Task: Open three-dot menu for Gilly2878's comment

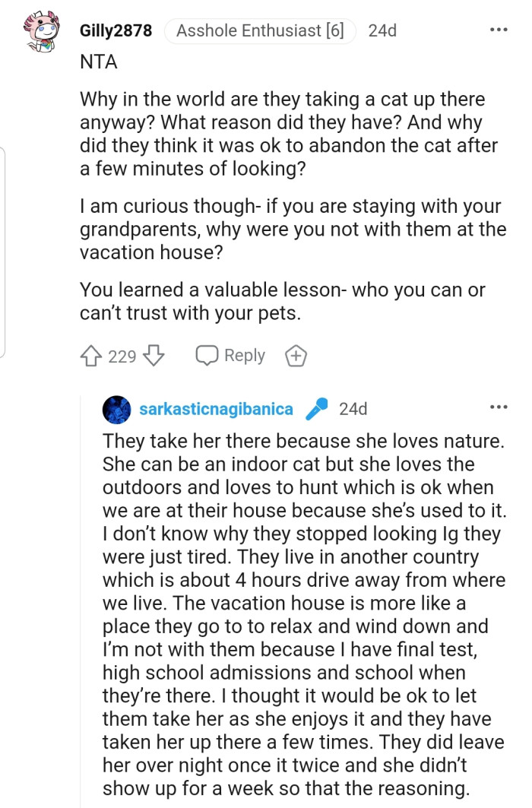Action: pyautogui.click(x=499, y=30)
